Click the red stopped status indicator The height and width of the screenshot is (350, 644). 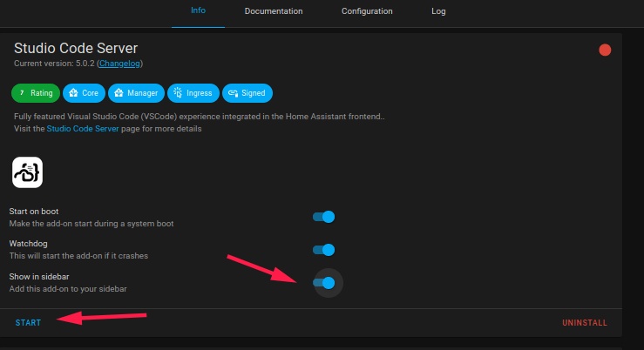[x=605, y=50]
